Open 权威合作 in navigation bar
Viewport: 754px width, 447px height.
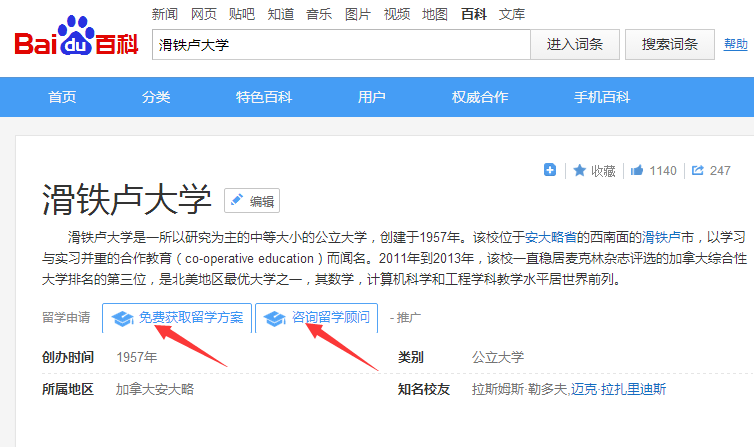coord(480,97)
